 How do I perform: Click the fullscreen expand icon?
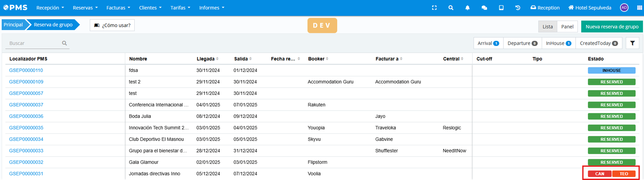point(434,8)
